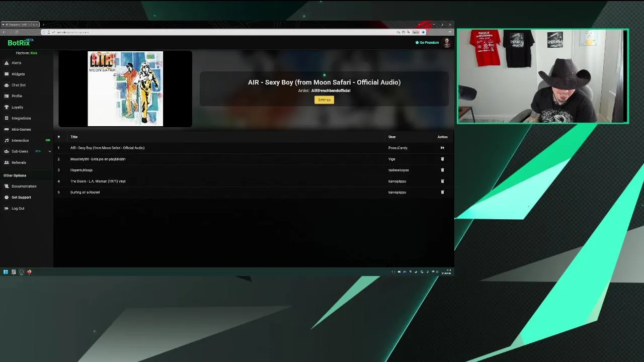
Task: Open the user avatar profile menu
Action: click(x=447, y=43)
